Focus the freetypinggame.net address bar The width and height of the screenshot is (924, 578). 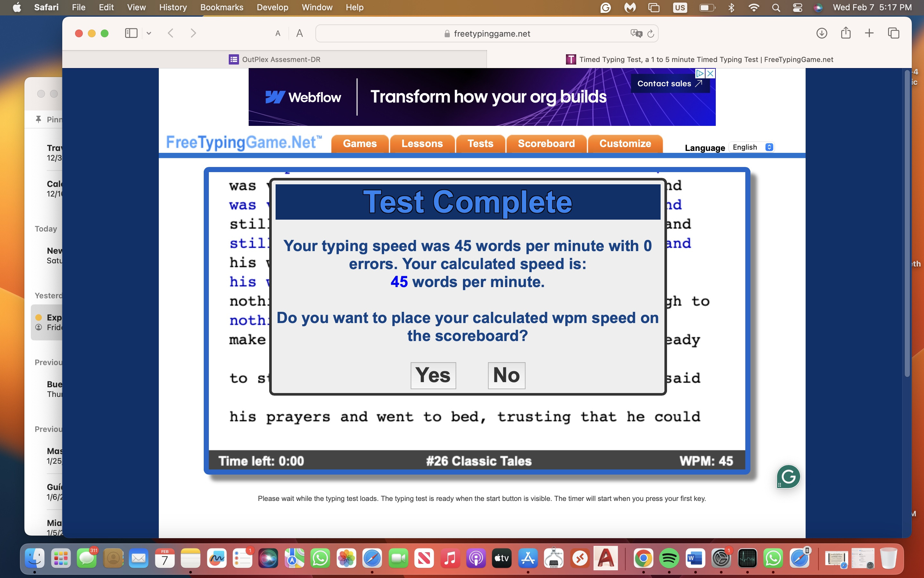487,34
